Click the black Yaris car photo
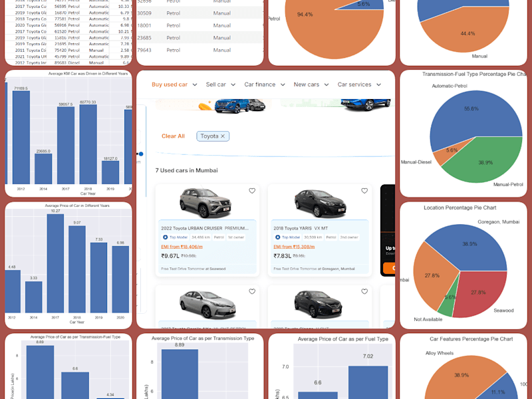Screen dimensions: 532x399 320,203
